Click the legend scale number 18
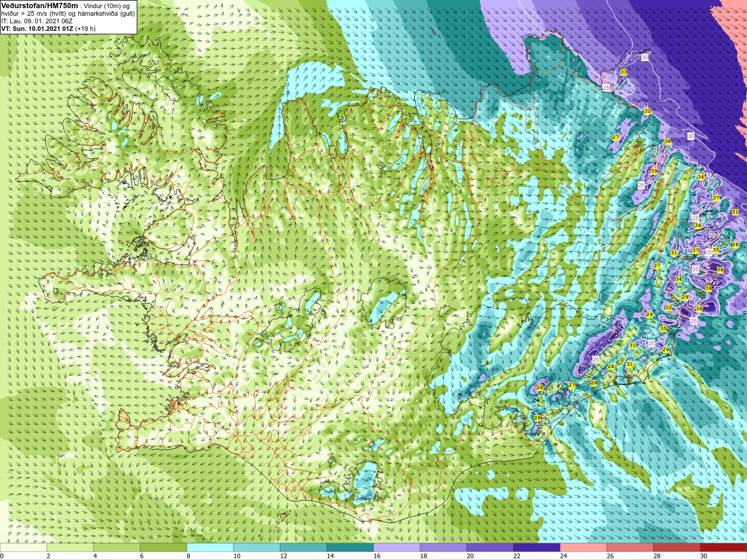Screen dimensions: 747x560 click(424, 556)
